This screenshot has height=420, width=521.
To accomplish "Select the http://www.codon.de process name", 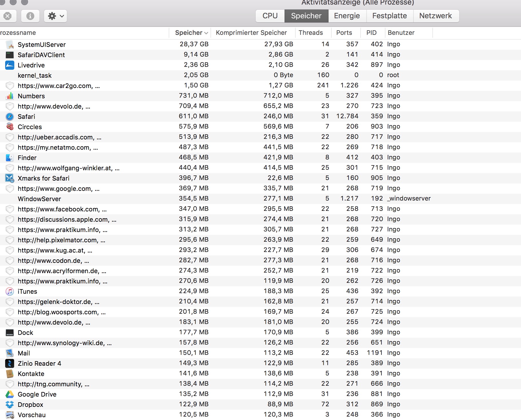I will 53,261.
